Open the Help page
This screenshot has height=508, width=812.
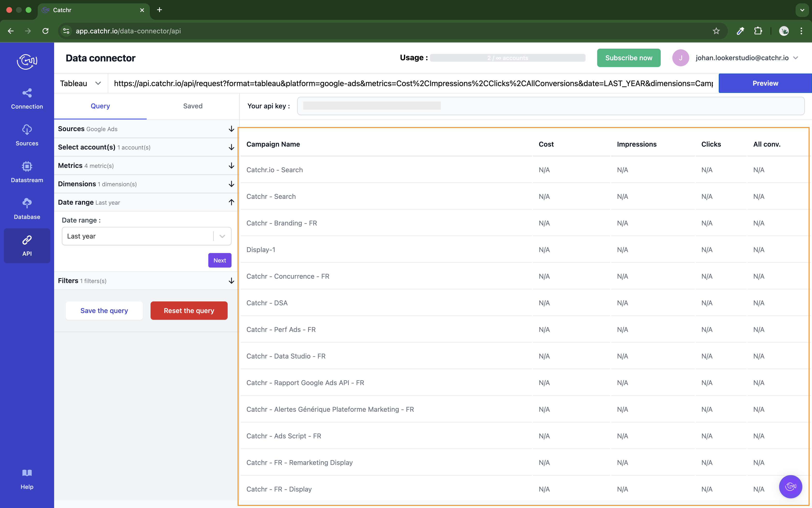point(27,479)
